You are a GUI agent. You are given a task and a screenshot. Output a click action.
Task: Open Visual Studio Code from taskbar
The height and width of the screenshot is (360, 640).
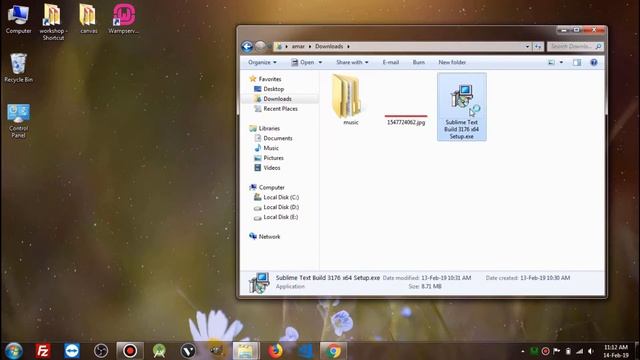coord(305,351)
